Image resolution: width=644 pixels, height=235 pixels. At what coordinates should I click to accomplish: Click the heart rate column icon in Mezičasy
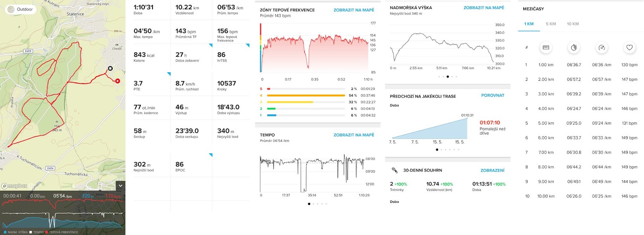[630, 47]
